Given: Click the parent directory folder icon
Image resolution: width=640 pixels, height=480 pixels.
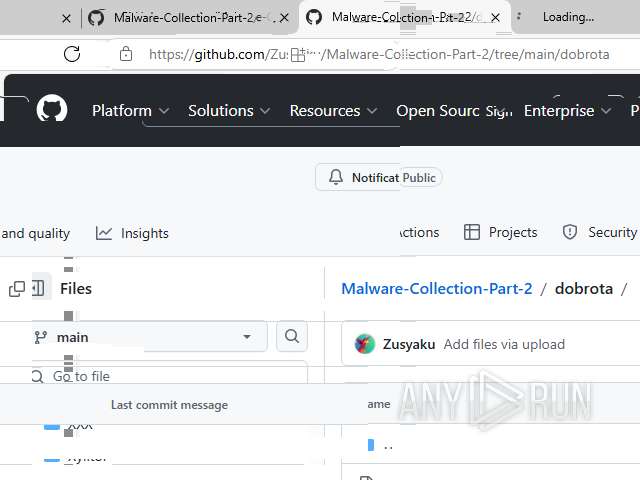Looking at the screenshot, I should point(371,445).
